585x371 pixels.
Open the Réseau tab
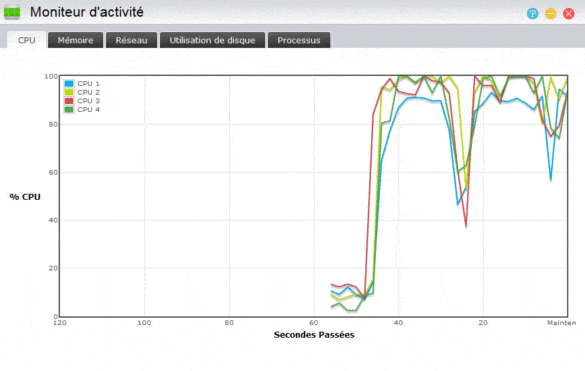131,40
